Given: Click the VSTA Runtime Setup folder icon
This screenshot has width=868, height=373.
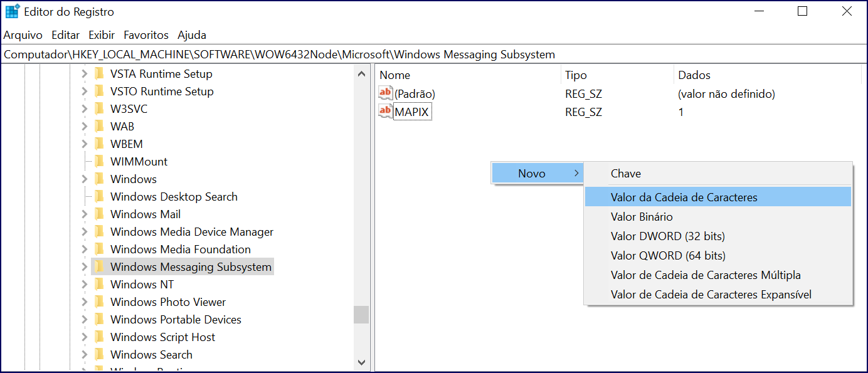Looking at the screenshot, I should coord(99,74).
